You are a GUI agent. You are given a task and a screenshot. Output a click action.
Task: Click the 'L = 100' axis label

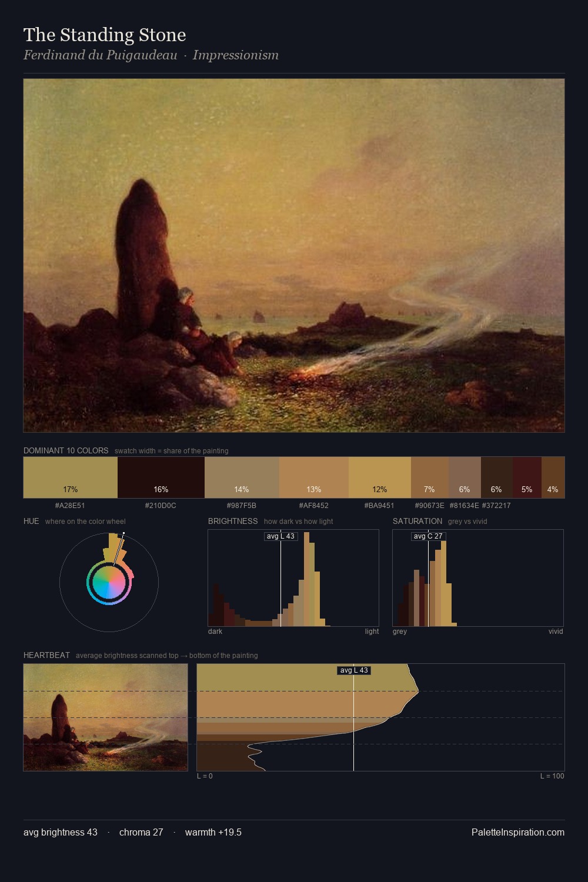[552, 776]
